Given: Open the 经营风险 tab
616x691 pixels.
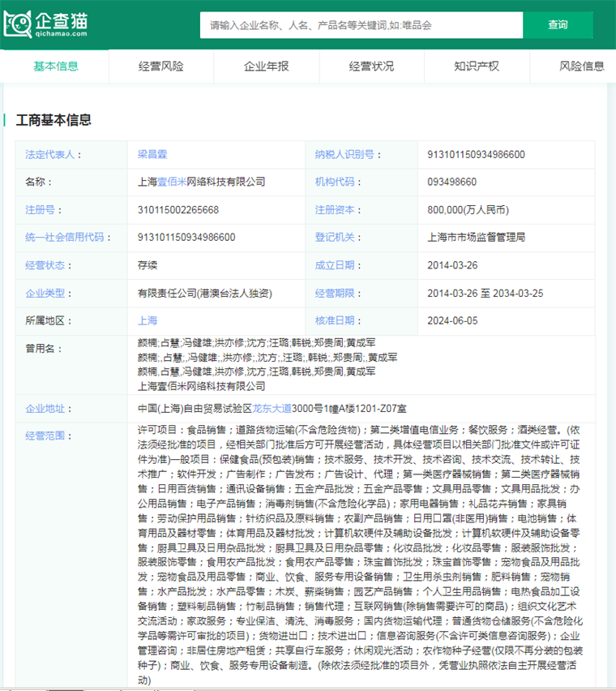Looking at the screenshot, I should [161, 67].
